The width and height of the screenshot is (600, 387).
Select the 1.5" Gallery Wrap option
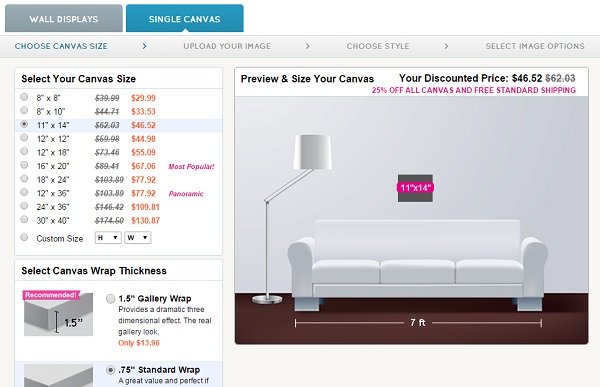tap(111, 299)
